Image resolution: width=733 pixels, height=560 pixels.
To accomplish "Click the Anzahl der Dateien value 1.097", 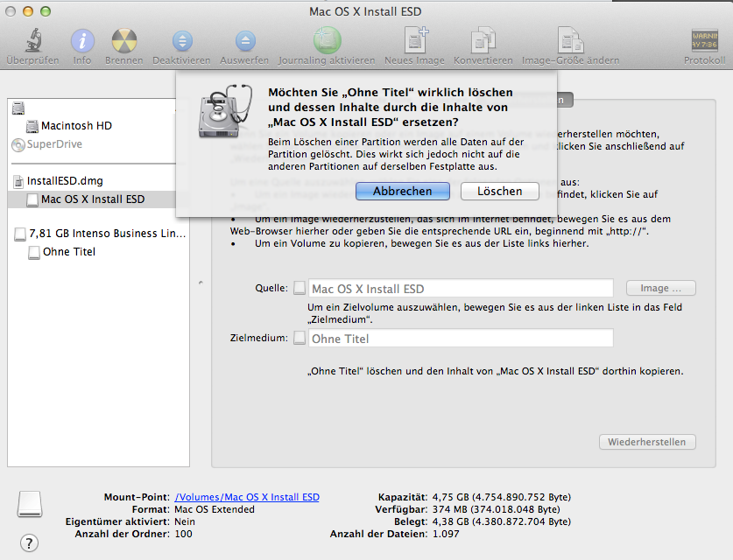I will pyautogui.click(x=446, y=534).
